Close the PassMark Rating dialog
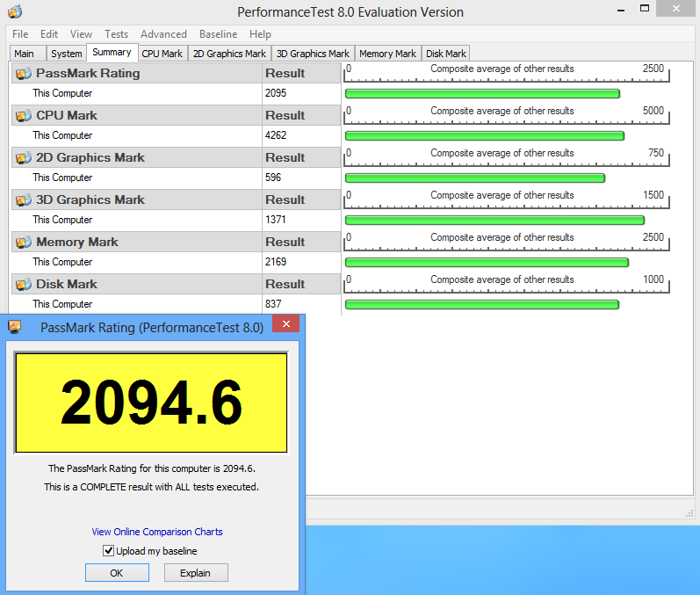 (286, 323)
